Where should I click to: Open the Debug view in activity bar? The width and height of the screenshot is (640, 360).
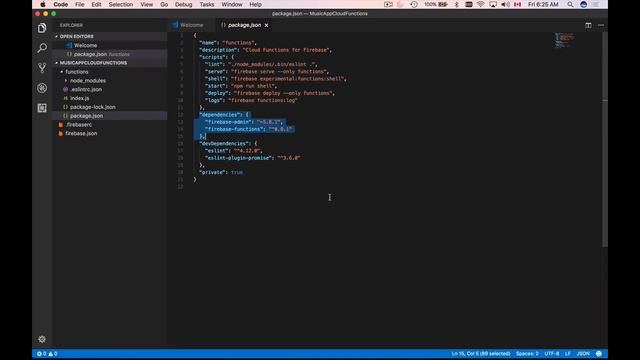coord(42,88)
